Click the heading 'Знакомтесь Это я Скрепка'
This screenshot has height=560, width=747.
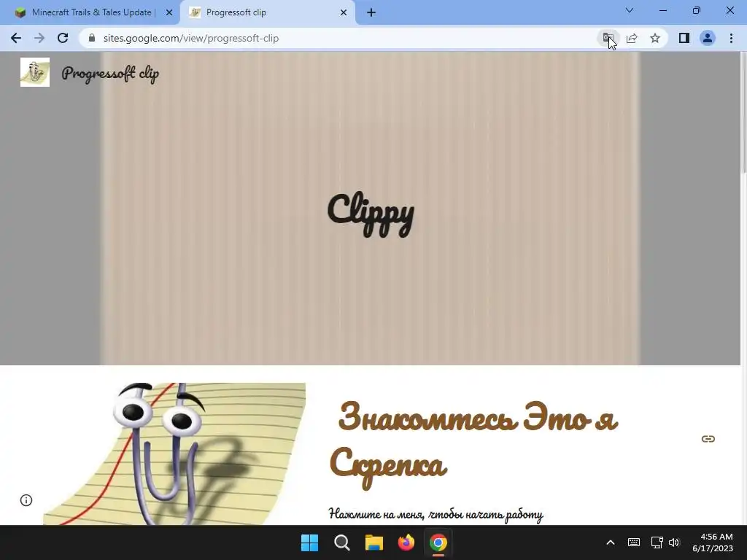[x=474, y=444]
